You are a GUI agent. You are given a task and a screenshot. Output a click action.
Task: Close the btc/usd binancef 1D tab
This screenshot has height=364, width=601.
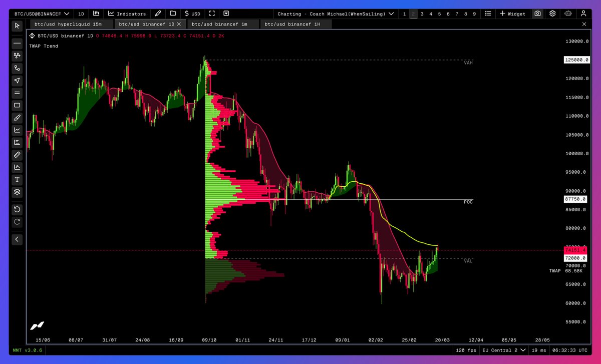click(x=179, y=24)
